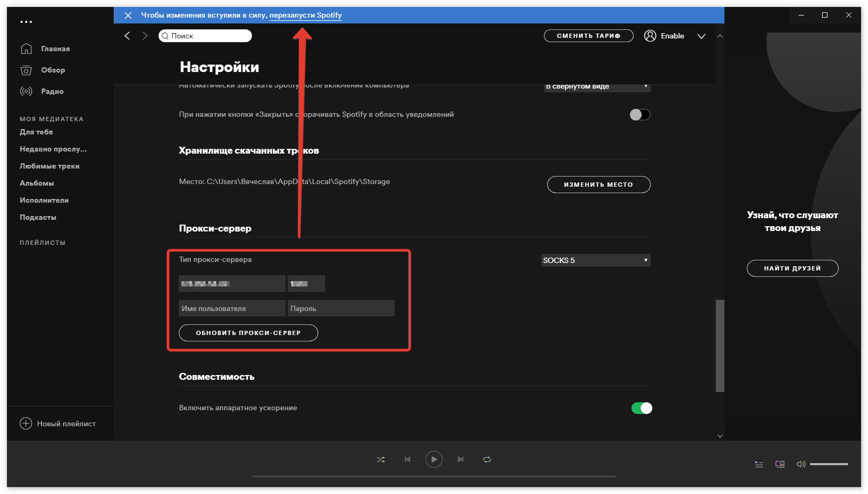Create a new playlist via Новый плейлист
This screenshot has height=494, width=868.
point(58,424)
